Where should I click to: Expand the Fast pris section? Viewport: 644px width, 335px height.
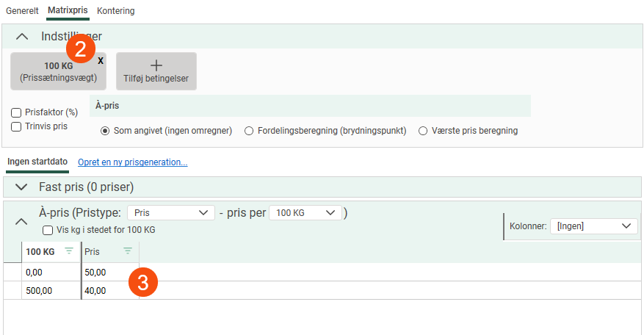22,187
